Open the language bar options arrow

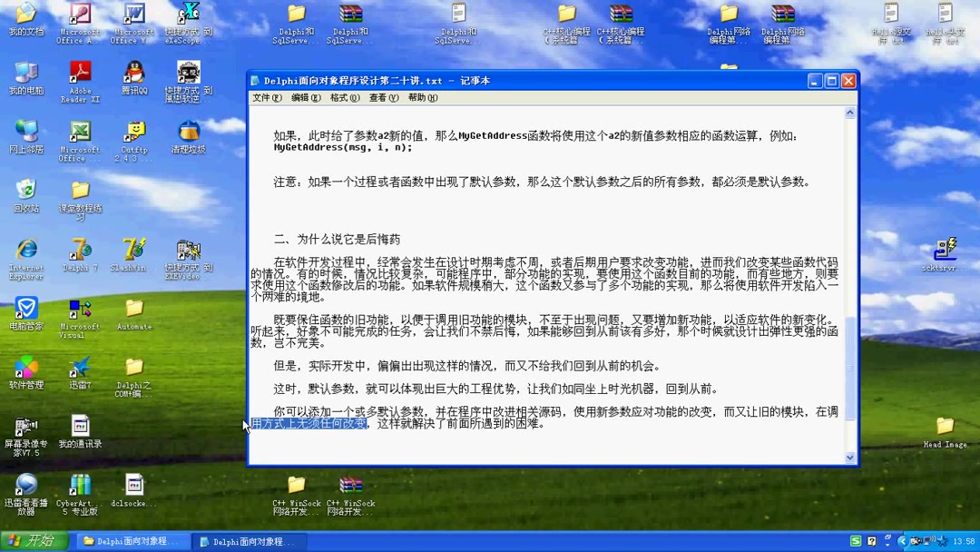[887, 546]
